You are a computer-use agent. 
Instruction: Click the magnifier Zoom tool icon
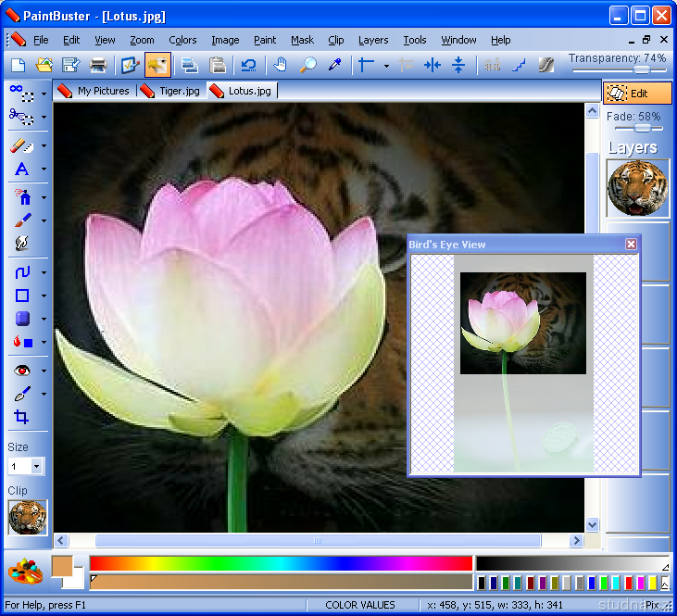307,65
